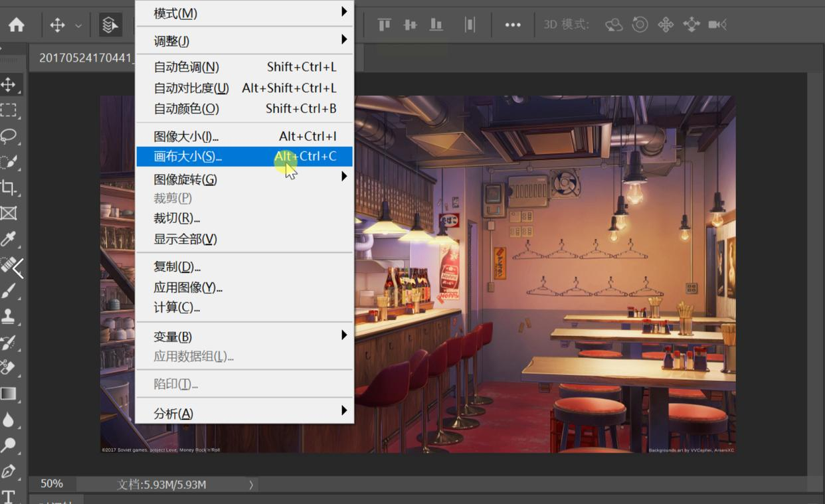Select the Lasso tool
Viewport: 825px width, 504px height.
click(9, 136)
